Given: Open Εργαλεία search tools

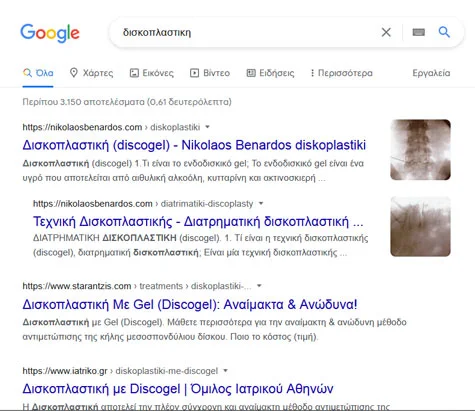Looking at the screenshot, I should tap(431, 73).
